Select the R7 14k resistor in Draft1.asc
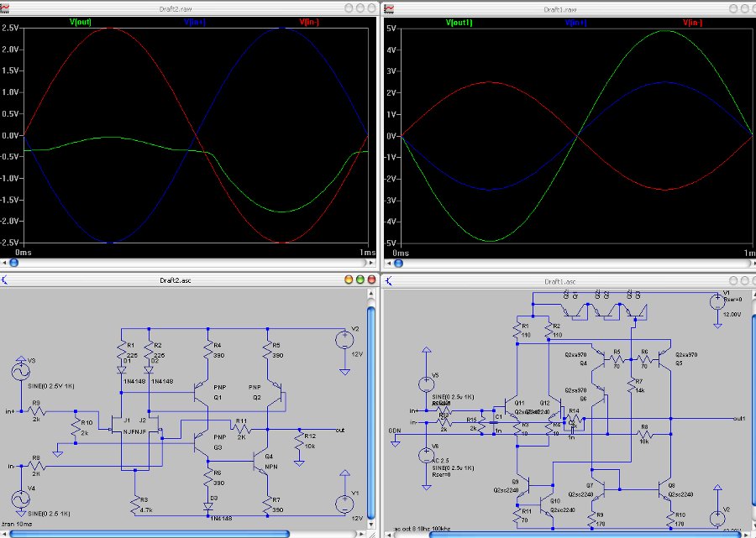The height and width of the screenshot is (538, 756). 631,385
